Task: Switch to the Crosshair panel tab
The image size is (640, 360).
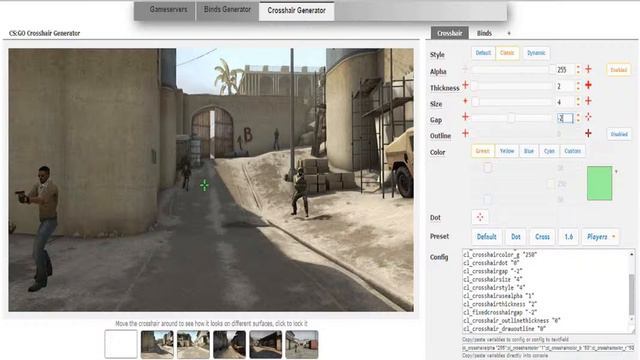Action: 449,33
